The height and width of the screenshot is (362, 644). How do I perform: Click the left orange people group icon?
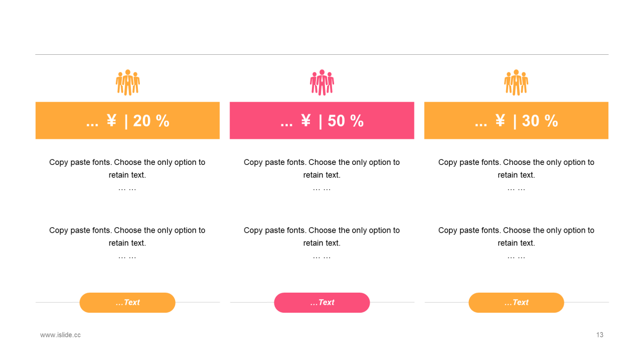pyautogui.click(x=128, y=82)
